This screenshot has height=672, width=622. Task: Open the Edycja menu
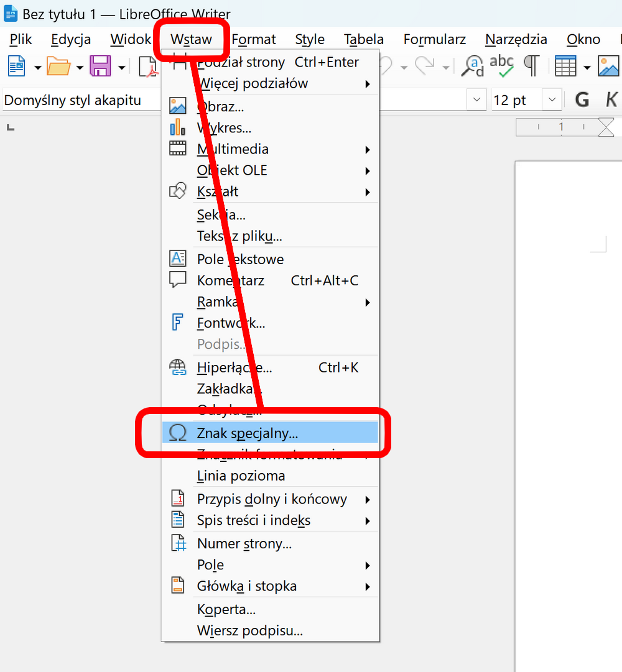[71, 39]
